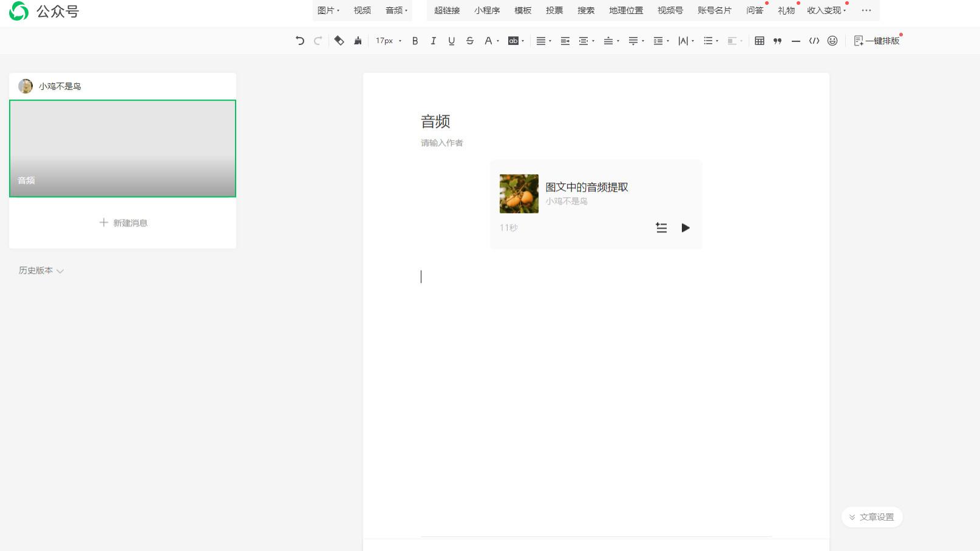Insert a horizontal divider line
This screenshot has width=980, height=551.
point(796,41)
